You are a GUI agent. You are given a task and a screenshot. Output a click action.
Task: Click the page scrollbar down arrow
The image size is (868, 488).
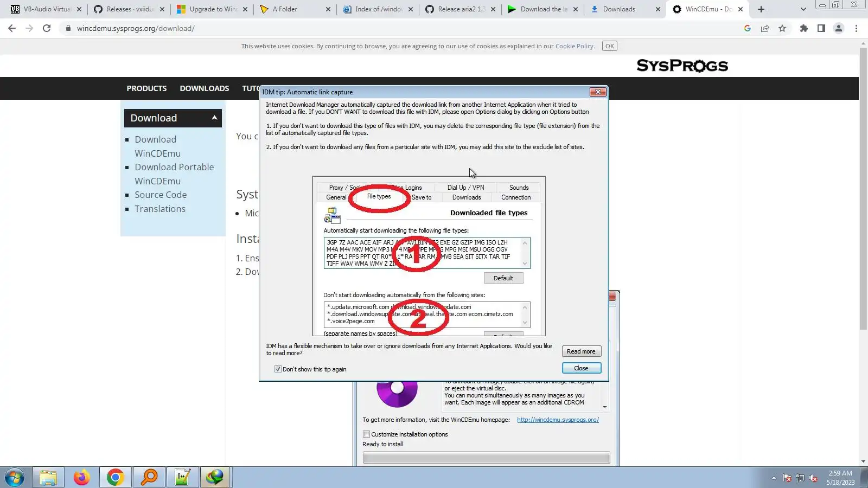[x=863, y=461]
